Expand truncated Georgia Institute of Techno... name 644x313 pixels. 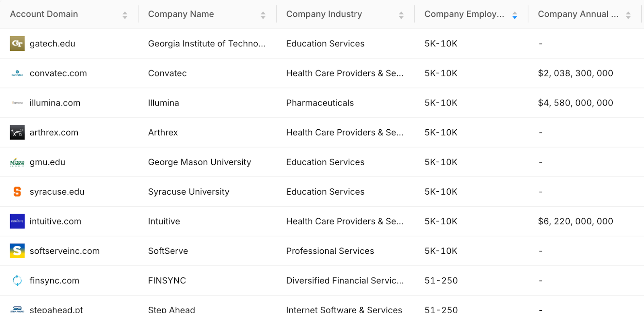pyautogui.click(x=206, y=44)
